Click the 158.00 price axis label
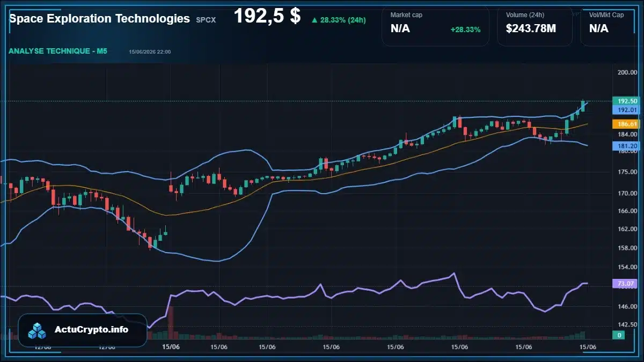Viewport: 644px width, 362px height. coord(627,248)
